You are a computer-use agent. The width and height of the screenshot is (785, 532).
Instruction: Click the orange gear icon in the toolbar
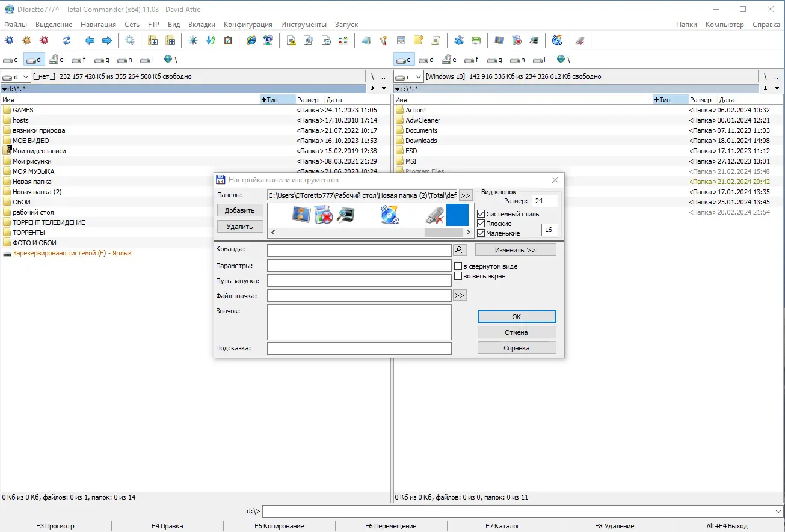(26, 40)
